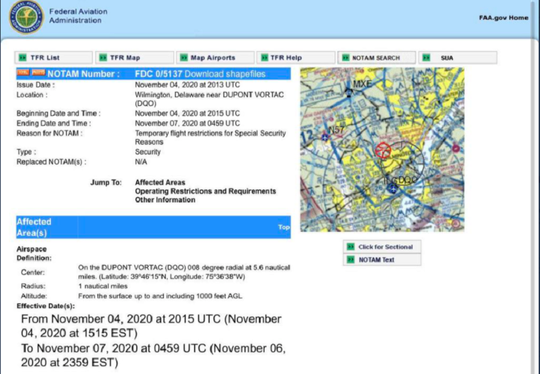Jump to Operating Restrictions and Requirements
Image resolution: width=540 pixels, height=374 pixels.
[205, 191]
